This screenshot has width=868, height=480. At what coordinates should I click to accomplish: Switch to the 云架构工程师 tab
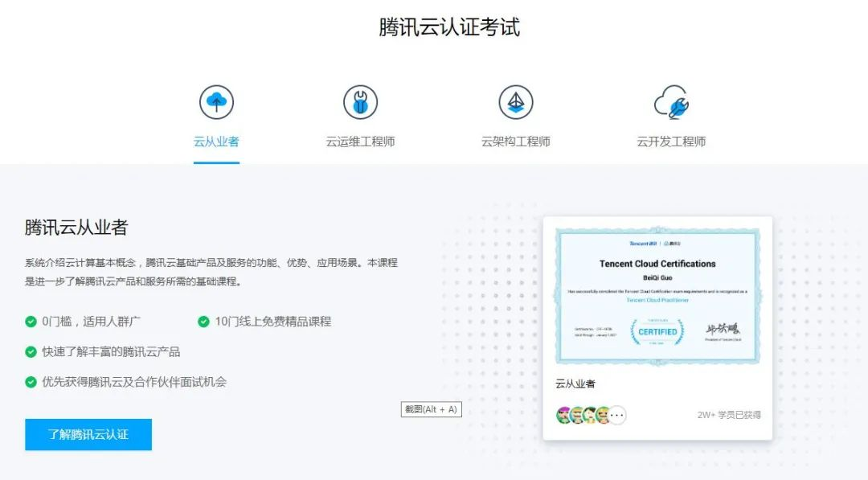(x=516, y=142)
